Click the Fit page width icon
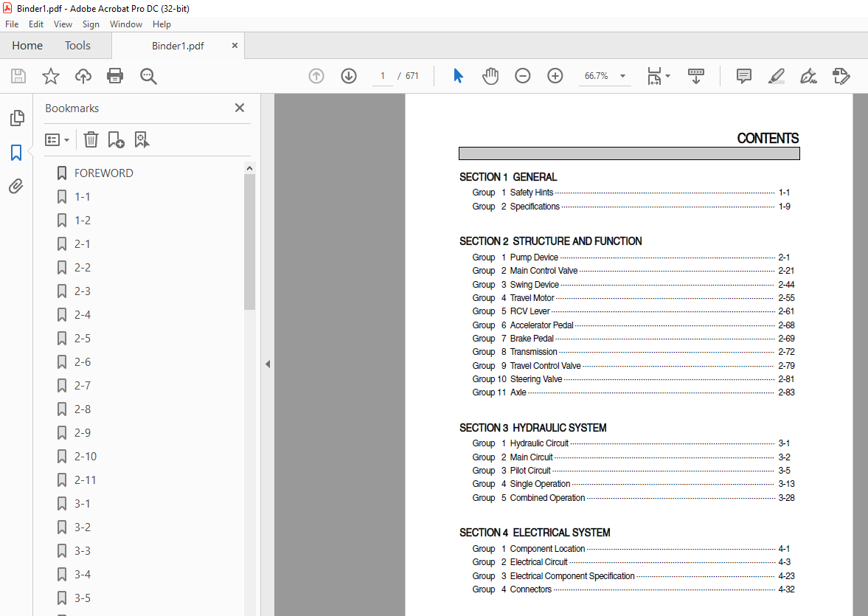This screenshot has width=868, height=616. (654, 76)
